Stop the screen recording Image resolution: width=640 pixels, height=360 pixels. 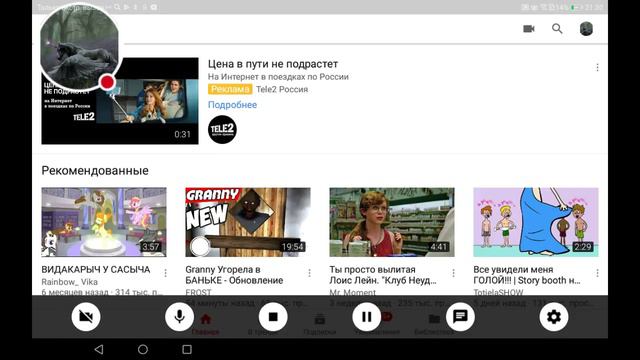(x=273, y=317)
